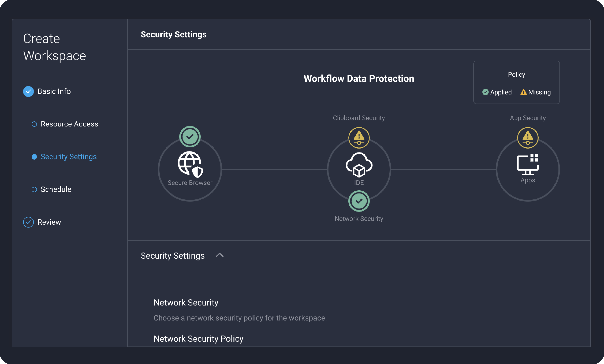Click the Network Security applied check badge
This screenshot has height=364, width=604.
tap(359, 201)
